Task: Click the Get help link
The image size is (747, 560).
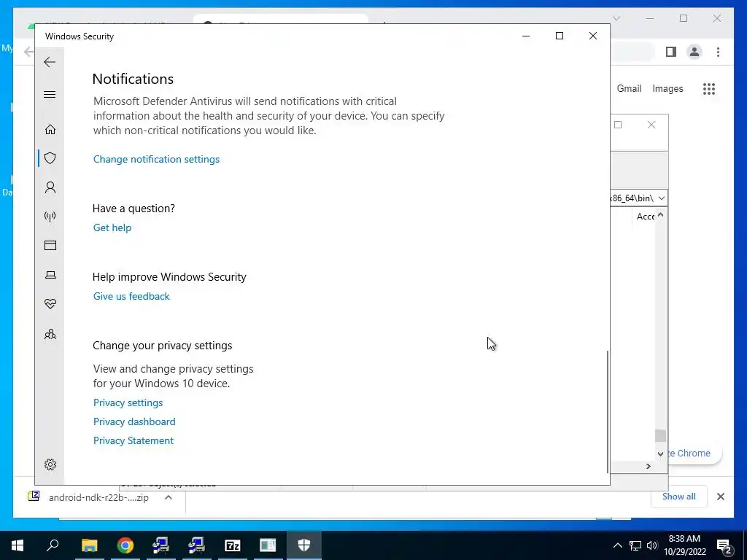Action: point(112,227)
